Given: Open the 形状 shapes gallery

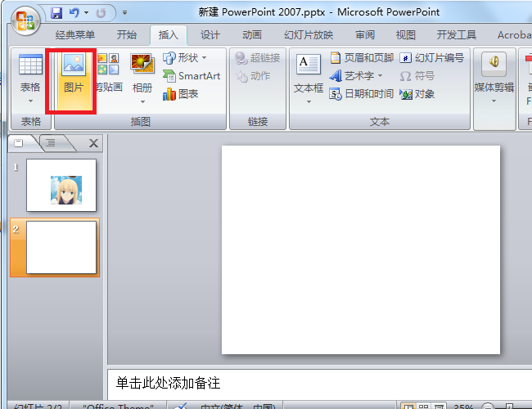Looking at the screenshot, I should click(x=185, y=57).
